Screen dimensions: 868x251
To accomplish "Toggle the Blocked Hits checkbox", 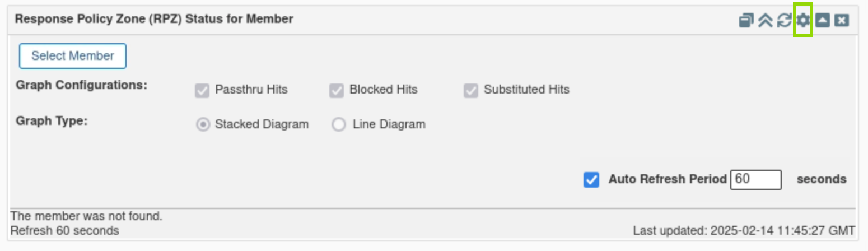I will pyautogui.click(x=337, y=91).
